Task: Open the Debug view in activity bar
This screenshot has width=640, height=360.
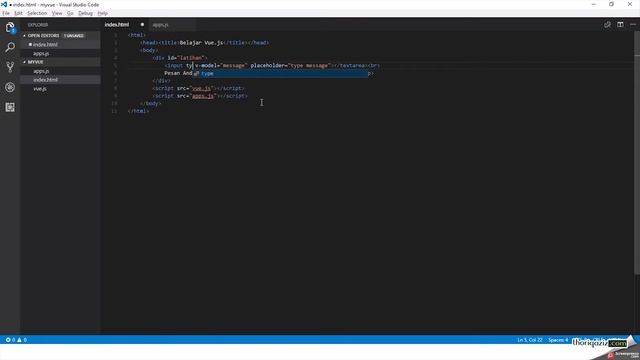Action: (10, 87)
